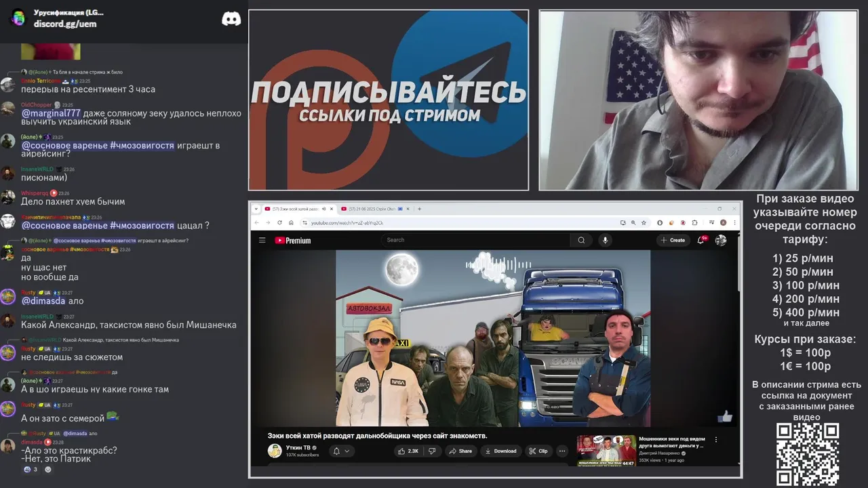Click chat message 'не следишь за сюжетом'

coord(72,357)
